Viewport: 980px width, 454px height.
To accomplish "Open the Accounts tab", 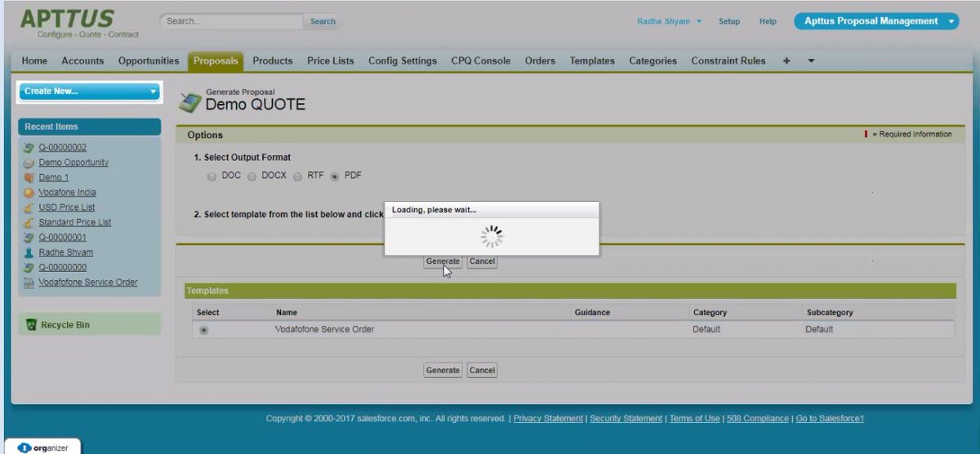I will tap(82, 60).
